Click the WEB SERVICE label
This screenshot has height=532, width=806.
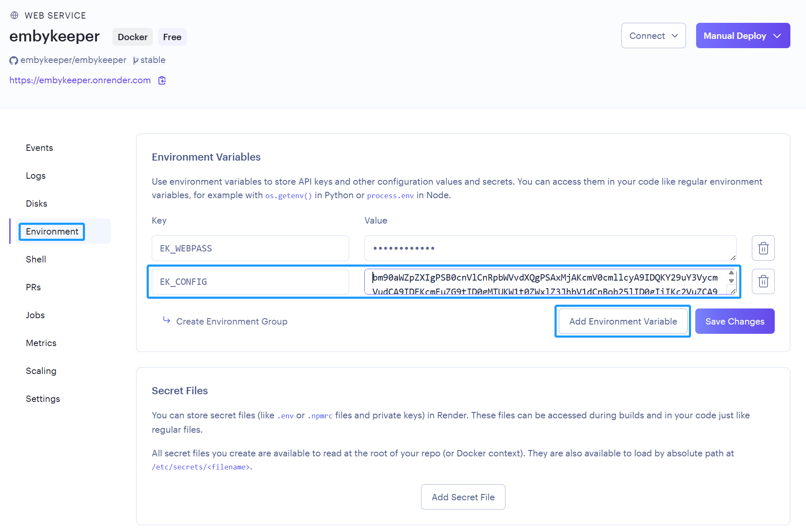(x=55, y=16)
